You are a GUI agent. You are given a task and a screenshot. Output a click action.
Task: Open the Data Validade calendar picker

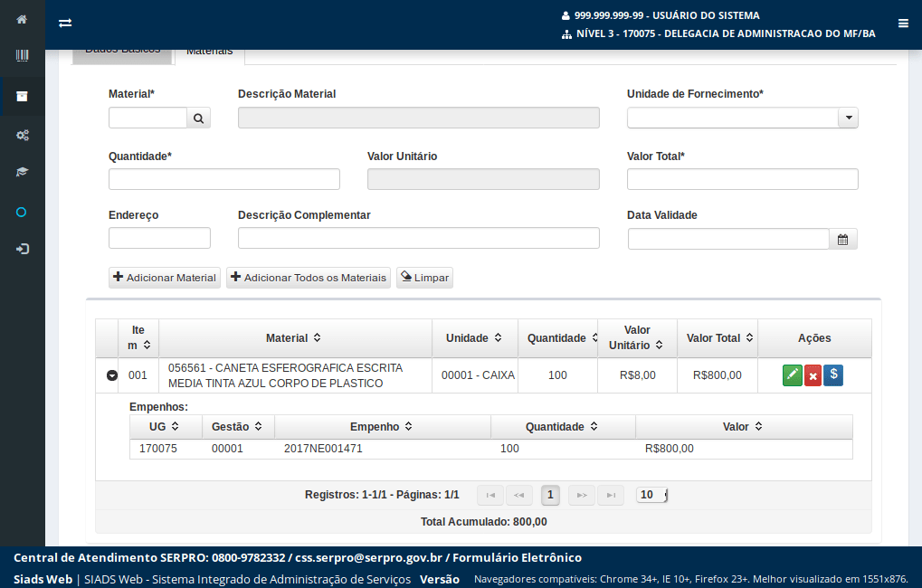[842, 240]
